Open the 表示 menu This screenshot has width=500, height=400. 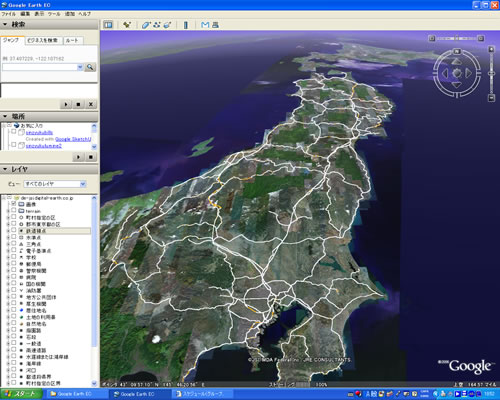pyautogui.click(x=39, y=14)
